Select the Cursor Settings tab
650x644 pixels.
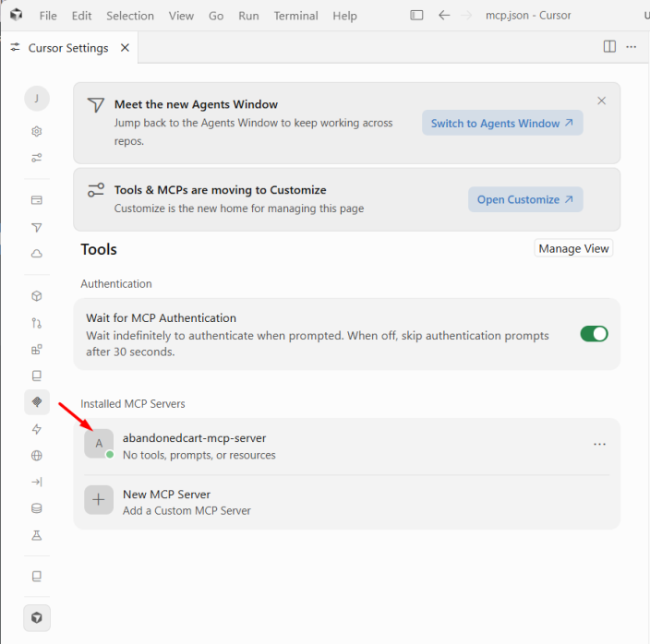(69, 48)
